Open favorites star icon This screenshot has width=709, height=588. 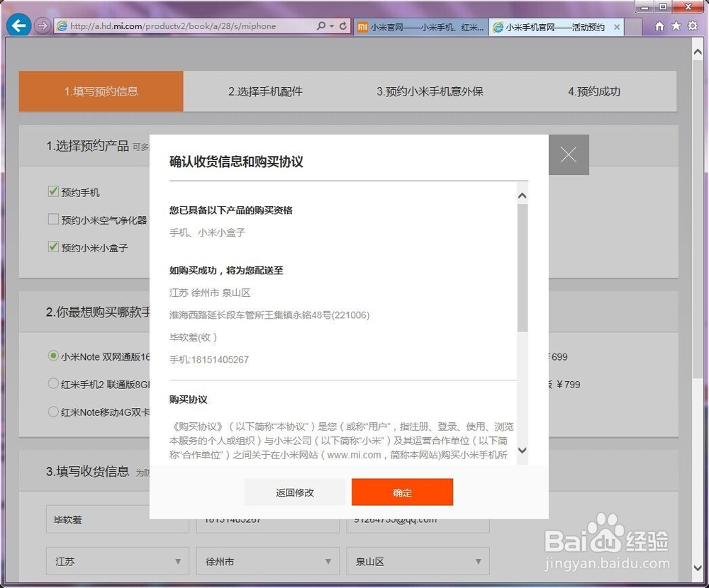(676, 26)
